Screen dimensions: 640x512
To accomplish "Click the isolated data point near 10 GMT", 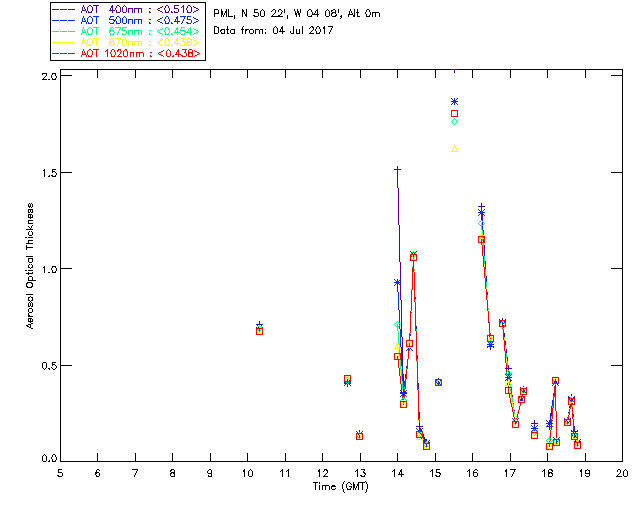I will point(259,329).
